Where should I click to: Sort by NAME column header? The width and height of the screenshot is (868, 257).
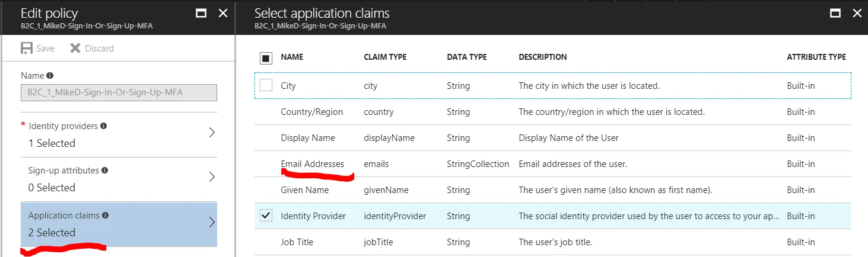[x=292, y=57]
